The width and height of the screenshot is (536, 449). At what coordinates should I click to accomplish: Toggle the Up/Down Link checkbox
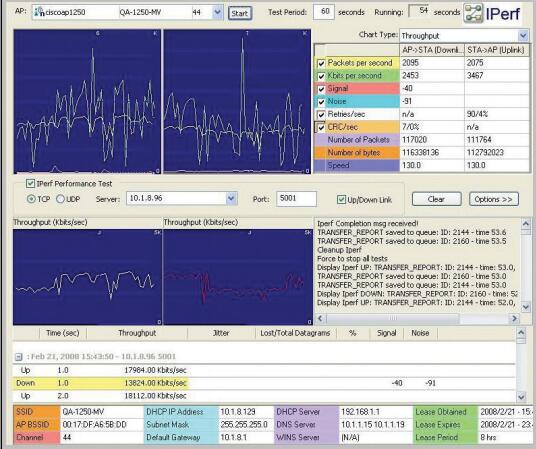pyautogui.click(x=341, y=199)
